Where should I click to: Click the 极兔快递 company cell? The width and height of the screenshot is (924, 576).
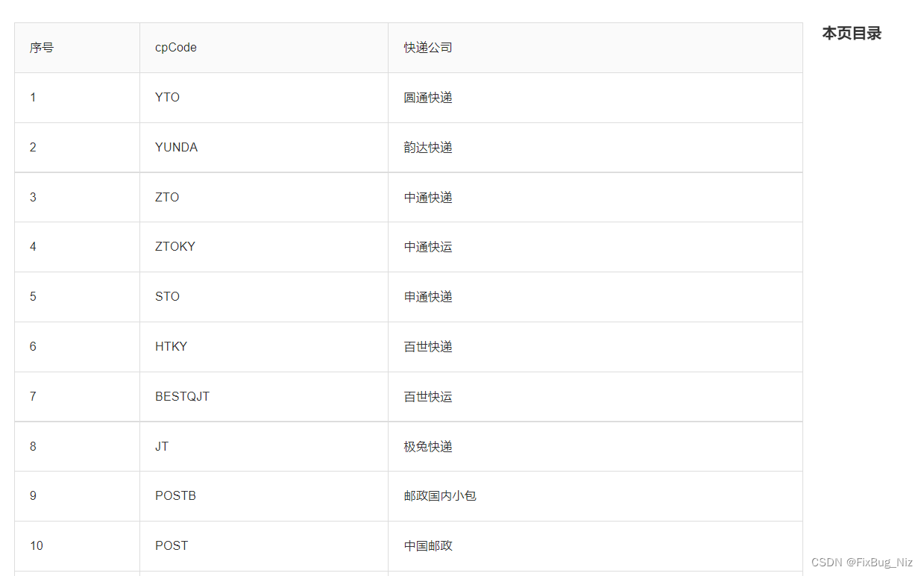428,447
